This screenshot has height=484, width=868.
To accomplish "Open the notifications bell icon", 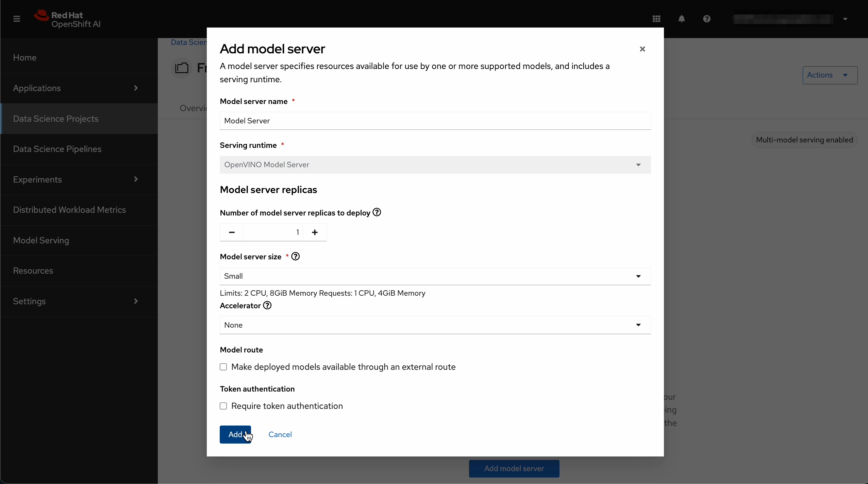I will tap(682, 19).
